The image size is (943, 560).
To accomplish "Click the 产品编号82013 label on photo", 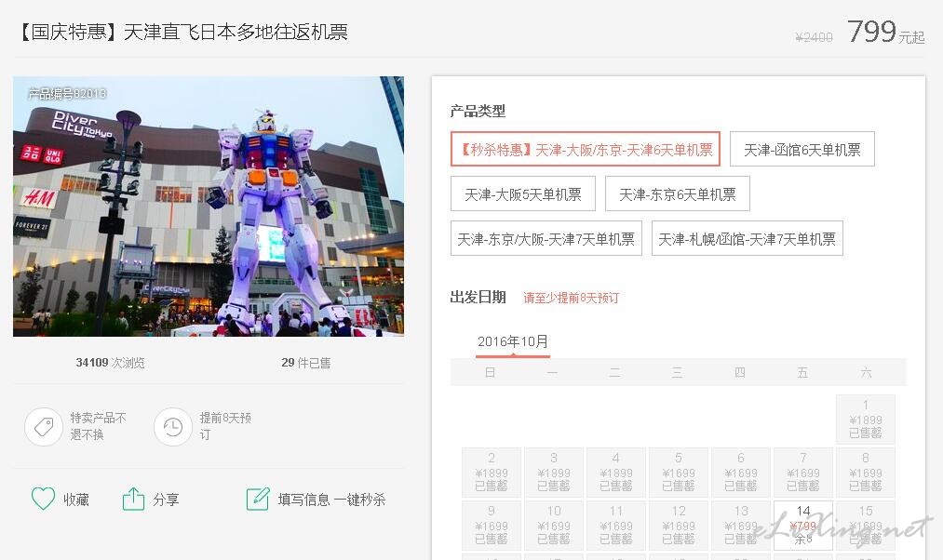I will click(x=67, y=93).
